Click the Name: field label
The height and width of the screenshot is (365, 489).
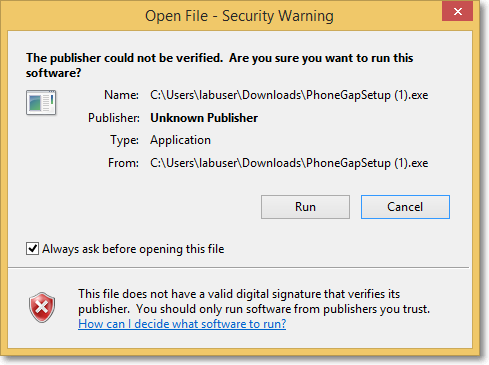121,95
